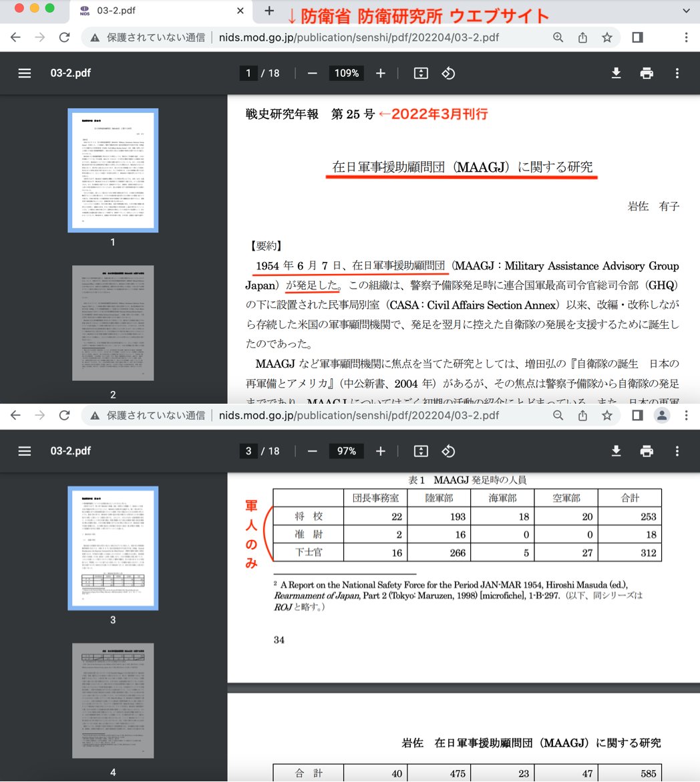The width and height of the screenshot is (700, 782).
Task: Click the page number field showing 3
Action: (x=248, y=451)
